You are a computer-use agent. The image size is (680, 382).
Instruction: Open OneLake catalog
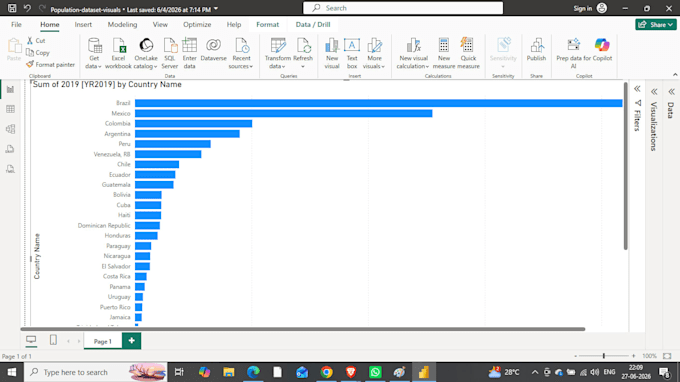[146, 53]
